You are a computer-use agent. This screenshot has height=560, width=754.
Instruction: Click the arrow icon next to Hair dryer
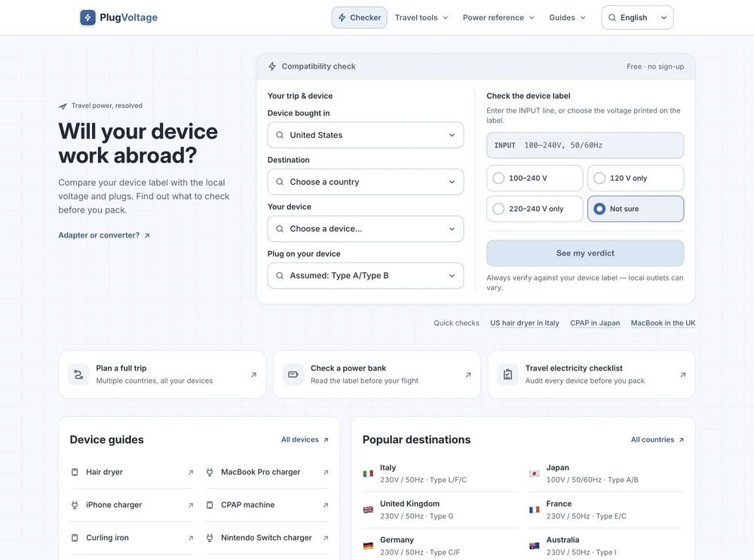point(191,473)
